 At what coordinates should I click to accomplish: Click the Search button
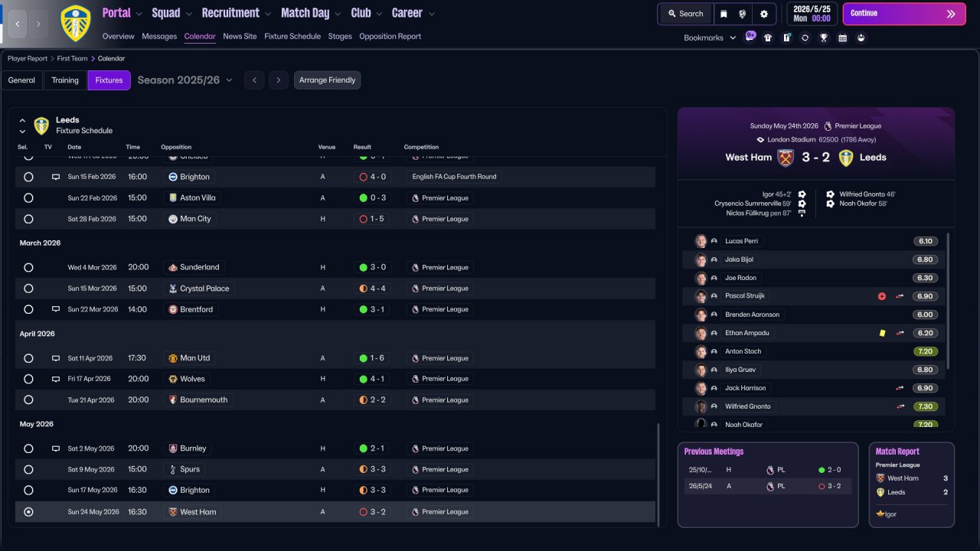tap(685, 14)
